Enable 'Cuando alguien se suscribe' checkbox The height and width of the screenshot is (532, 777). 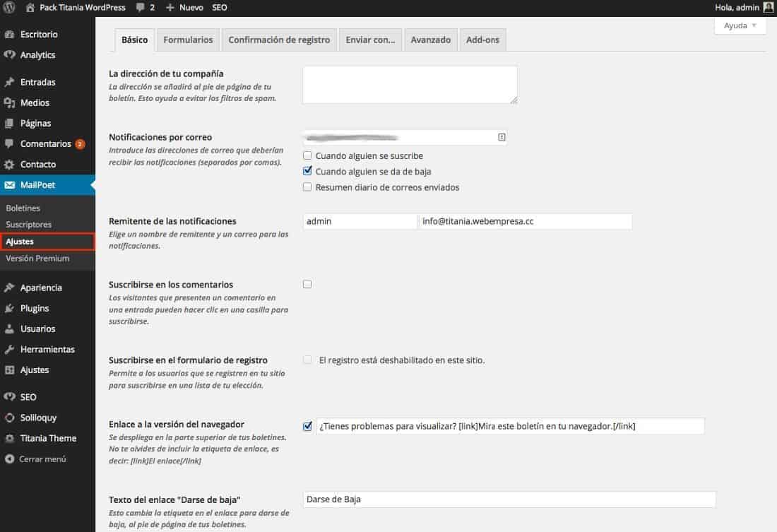click(307, 155)
